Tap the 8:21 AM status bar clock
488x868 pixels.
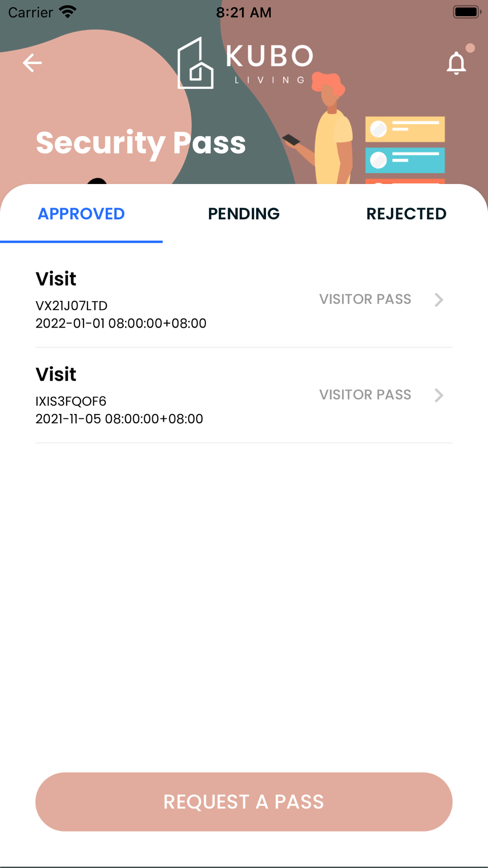coord(244,12)
